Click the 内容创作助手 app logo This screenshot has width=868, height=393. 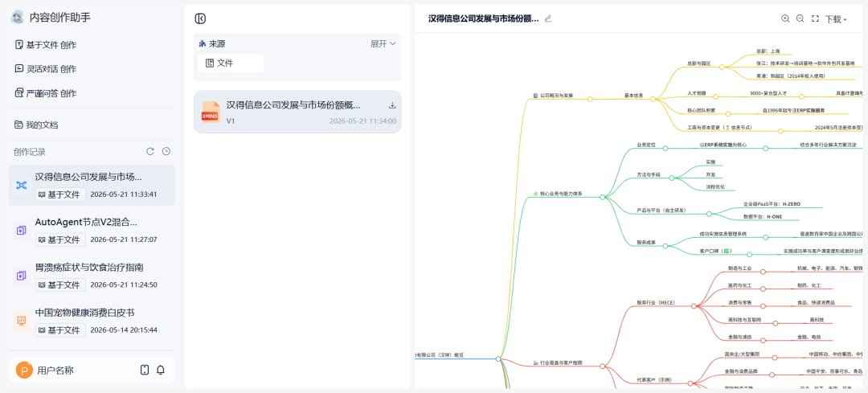click(17, 17)
